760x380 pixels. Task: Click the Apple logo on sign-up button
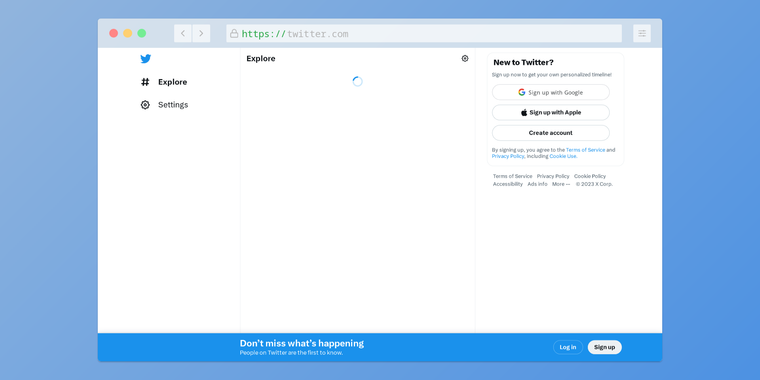pos(524,112)
